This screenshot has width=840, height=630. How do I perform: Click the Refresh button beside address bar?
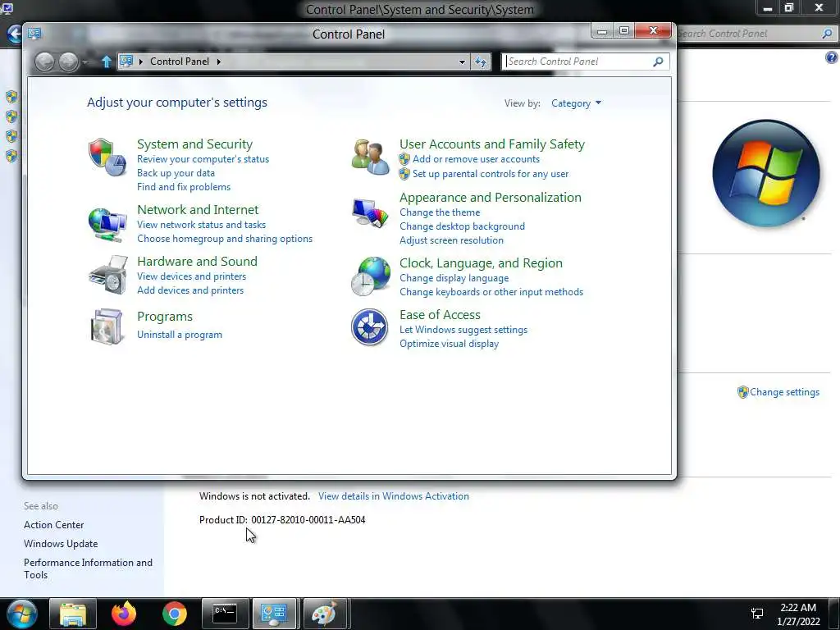pos(481,62)
